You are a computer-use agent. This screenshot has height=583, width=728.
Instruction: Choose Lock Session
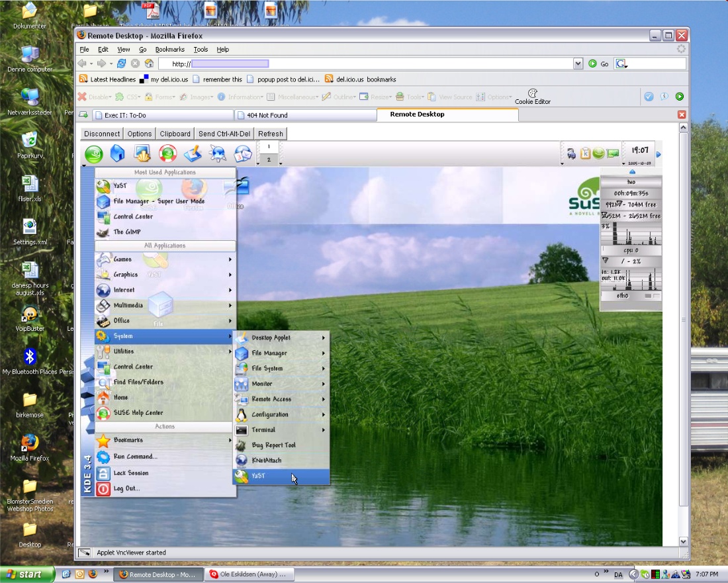tap(165, 473)
